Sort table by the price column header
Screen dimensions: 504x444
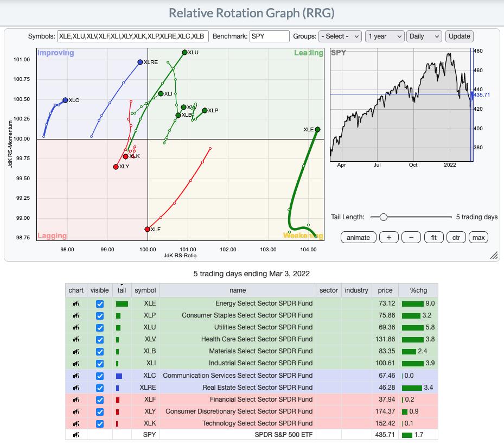click(385, 290)
